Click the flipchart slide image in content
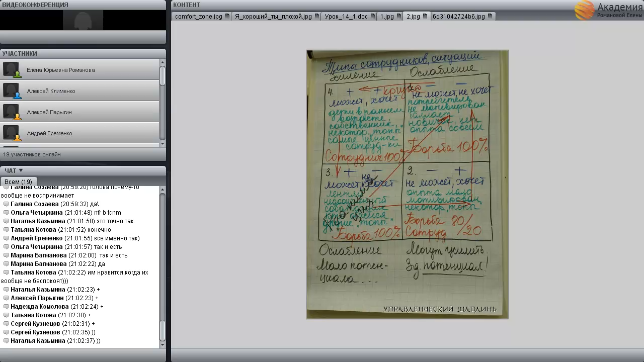The height and width of the screenshot is (362, 644). [408, 184]
